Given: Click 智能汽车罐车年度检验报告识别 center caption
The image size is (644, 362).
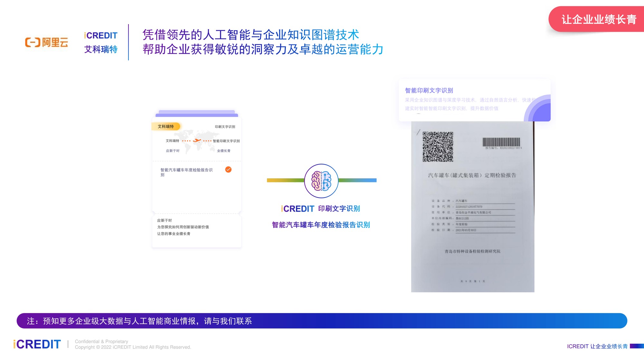Looking at the screenshot, I should coord(321,225).
